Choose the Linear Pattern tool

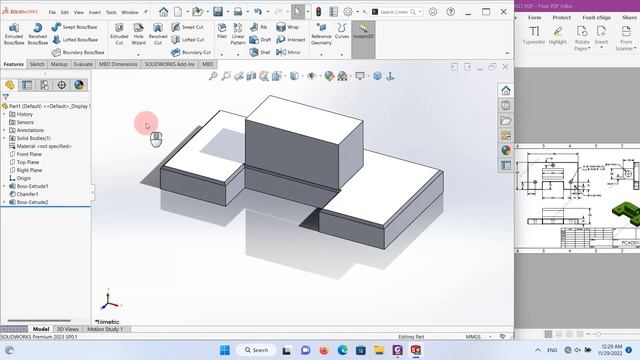coord(238,33)
